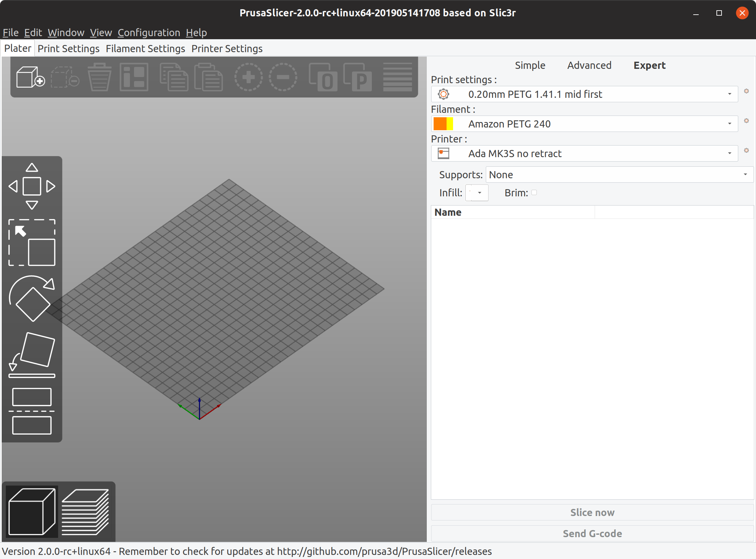This screenshot has height=559, width=756.
Task: Expand the Infill dropdown
Action: (479, 193)
